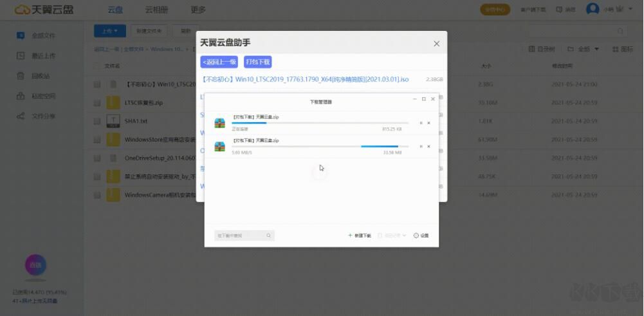The width and height of the screenshot is (644, 316).
Task: Tick the checkbox for LTSC恢复包.zip
Action: [x=97, y=102]
